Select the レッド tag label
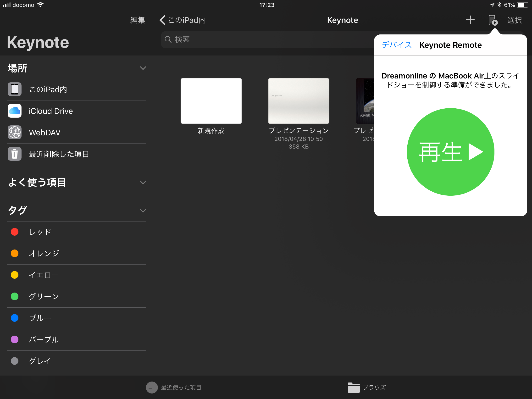The image size is (532, 399). click(40, 232)
